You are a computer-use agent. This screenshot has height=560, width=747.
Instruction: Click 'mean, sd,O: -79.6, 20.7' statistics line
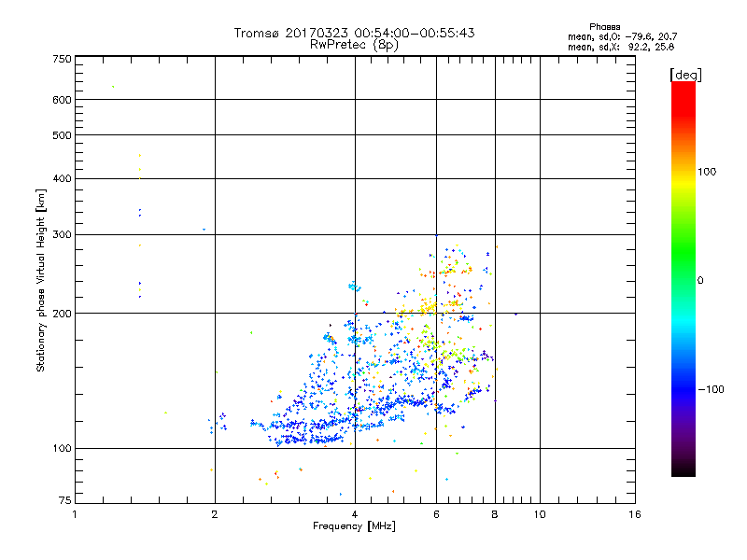622,36
